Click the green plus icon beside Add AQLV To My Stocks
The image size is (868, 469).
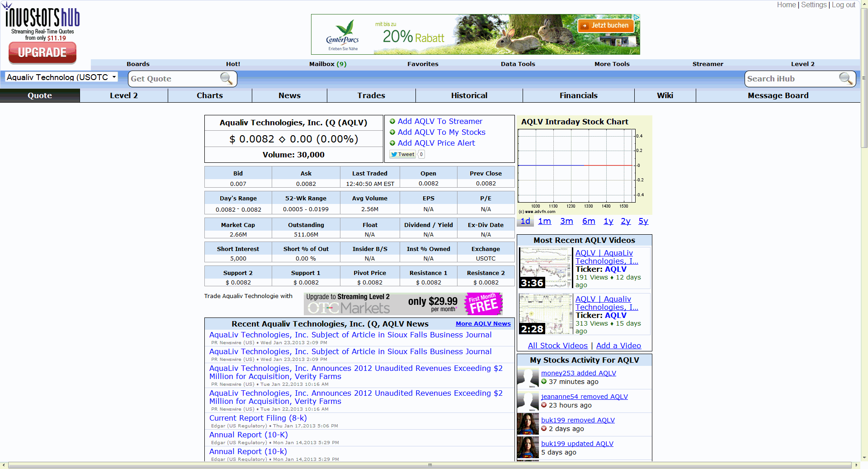click(392, 132)
